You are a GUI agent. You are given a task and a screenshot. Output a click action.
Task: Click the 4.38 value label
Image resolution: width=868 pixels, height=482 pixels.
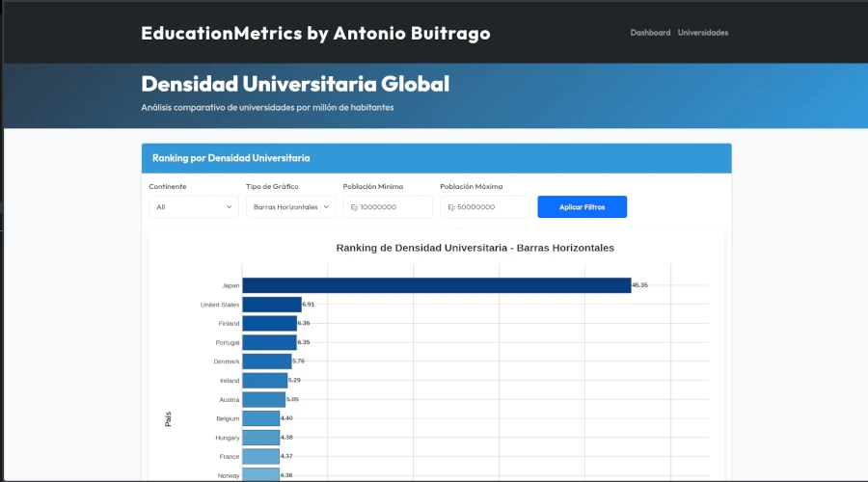click(286, 438)
